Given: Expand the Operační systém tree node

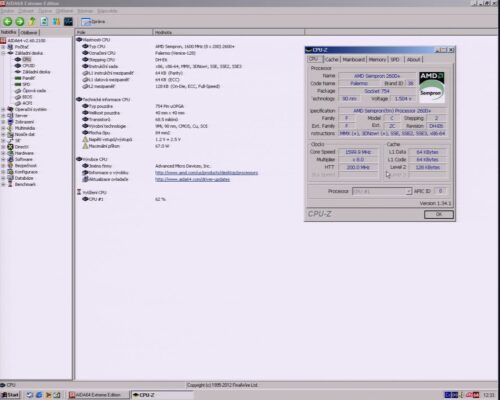Looking at the screenshot, I should pyautogui.click(x=3, y=109).
